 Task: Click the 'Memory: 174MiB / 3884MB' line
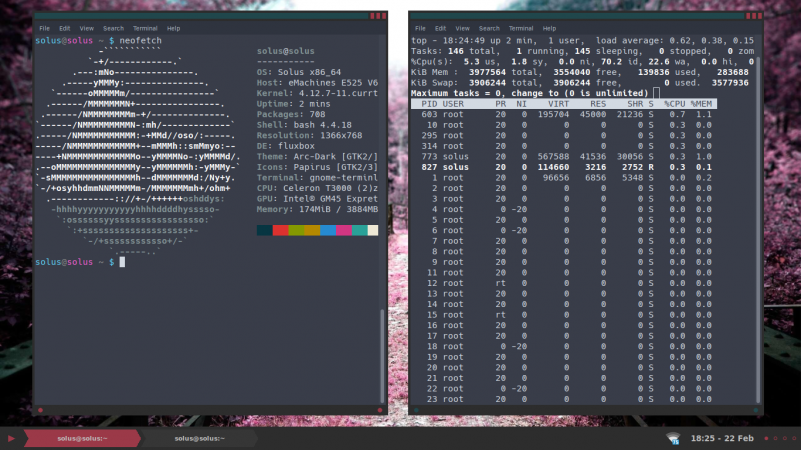(317, 209)
